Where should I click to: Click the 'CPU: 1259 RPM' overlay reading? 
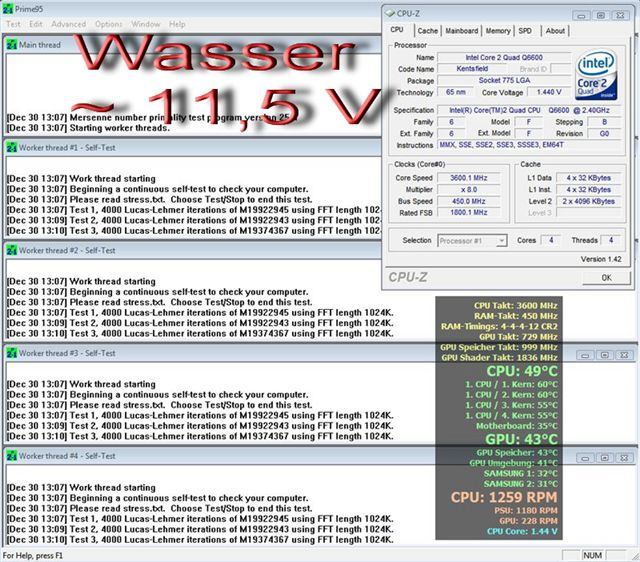(504, 497)
